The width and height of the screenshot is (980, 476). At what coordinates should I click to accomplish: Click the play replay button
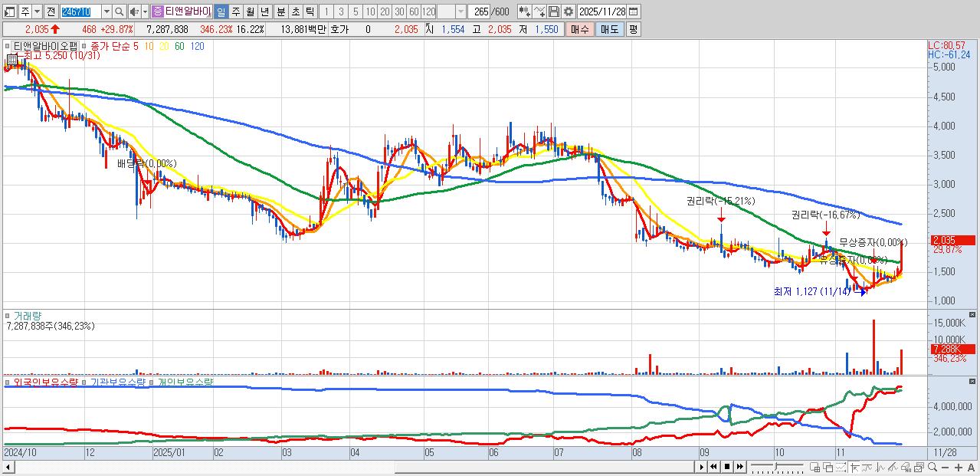click(702, 467)
